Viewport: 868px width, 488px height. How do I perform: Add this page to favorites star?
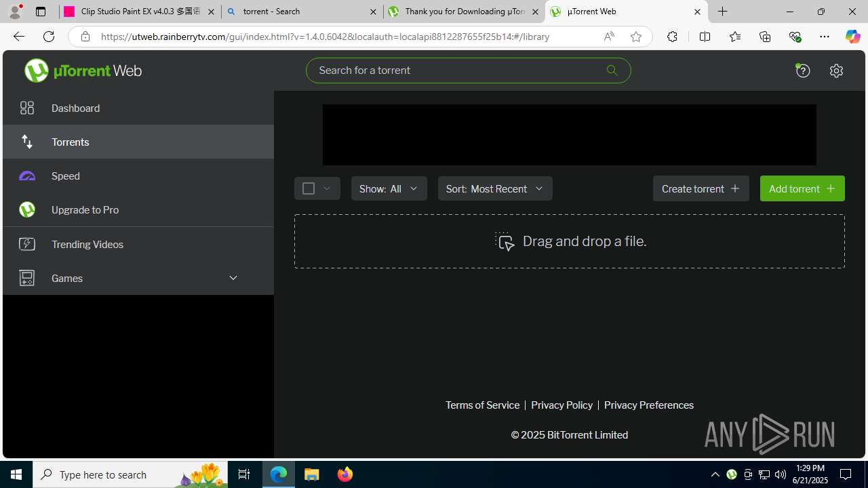tap(636, 37)
